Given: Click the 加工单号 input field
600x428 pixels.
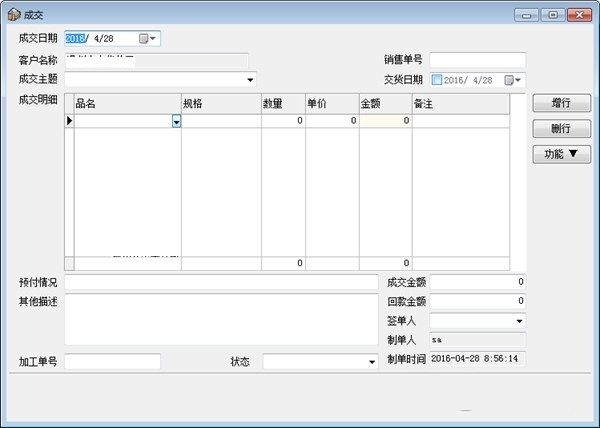Looking at the screenshot, I should pyautogui.click(x=112, y=361).
